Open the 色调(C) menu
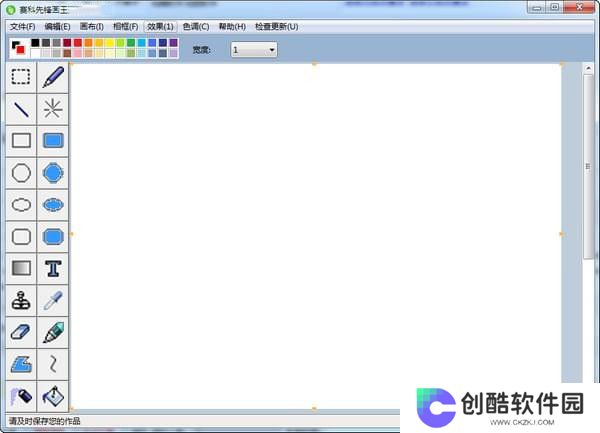The image size is (600, 433). click(196, 27)
